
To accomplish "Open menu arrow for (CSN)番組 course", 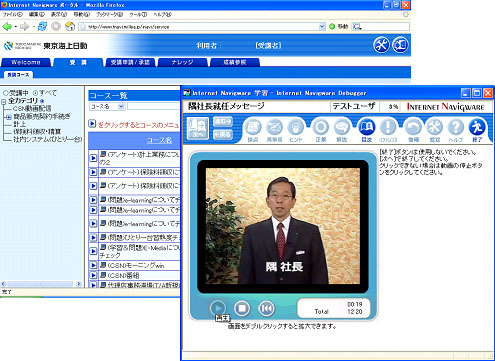I will click(94, 276).
